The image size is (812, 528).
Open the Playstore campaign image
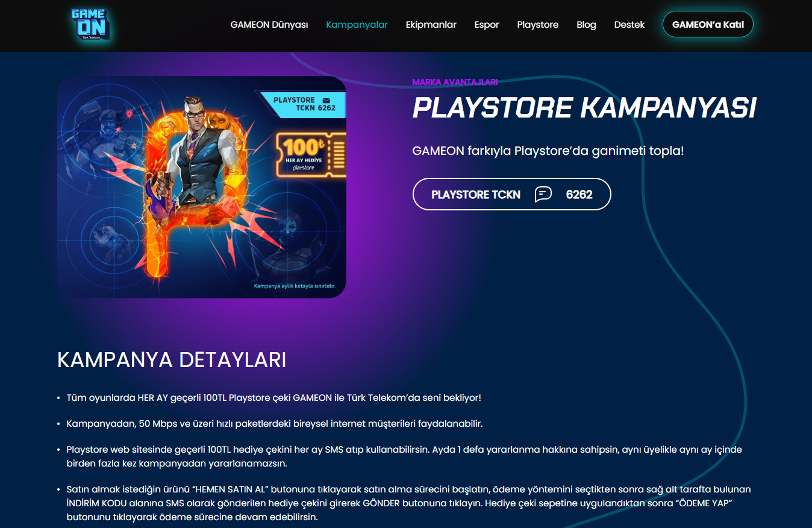pyautogui.click(x=202, y=187)
